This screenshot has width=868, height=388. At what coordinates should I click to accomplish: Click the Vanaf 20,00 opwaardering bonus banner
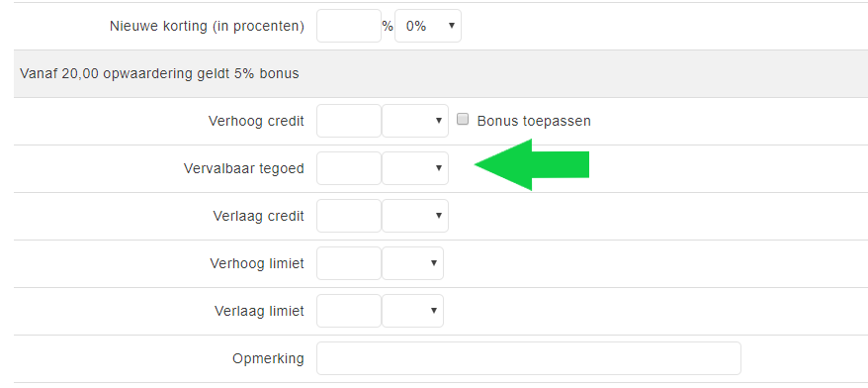[x=441, y=73]
